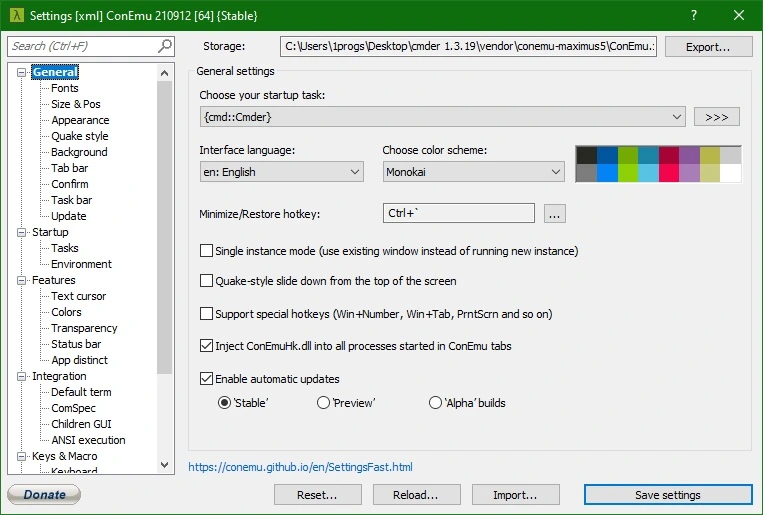Enable Support special hotkeys checkbox
Screen dimensions: 763x515
tap(206, 313)
